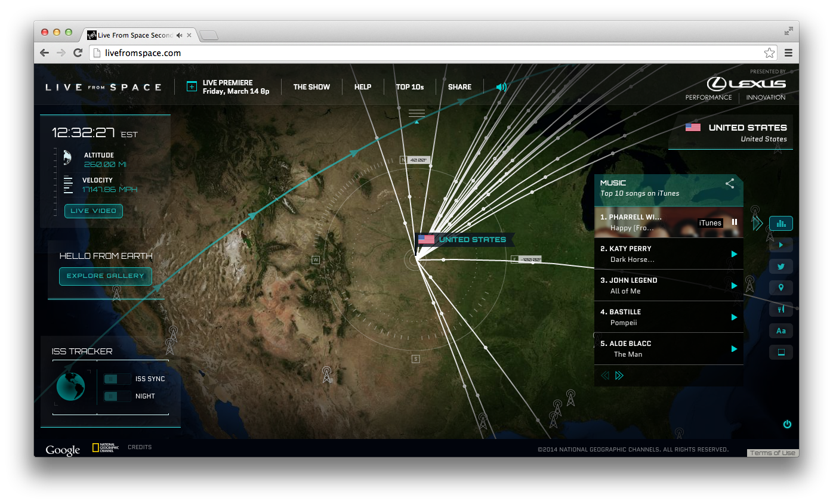Viewport: 833px width, 504px height.
Task: Click the power icon at bottom right
Action: click(787, 424)
